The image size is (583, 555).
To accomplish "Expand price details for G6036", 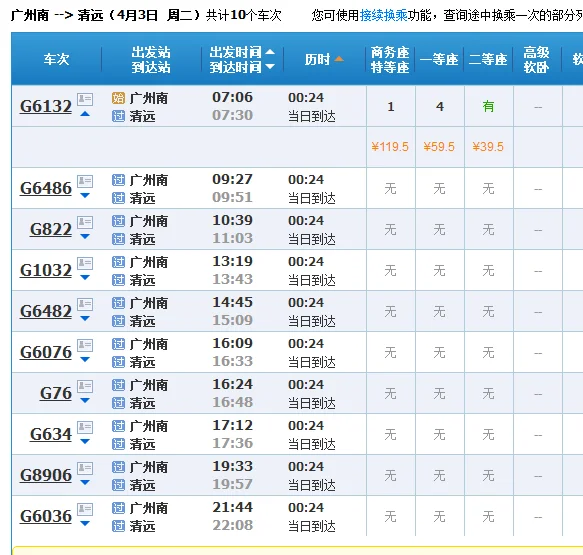I will pos(85,523).
